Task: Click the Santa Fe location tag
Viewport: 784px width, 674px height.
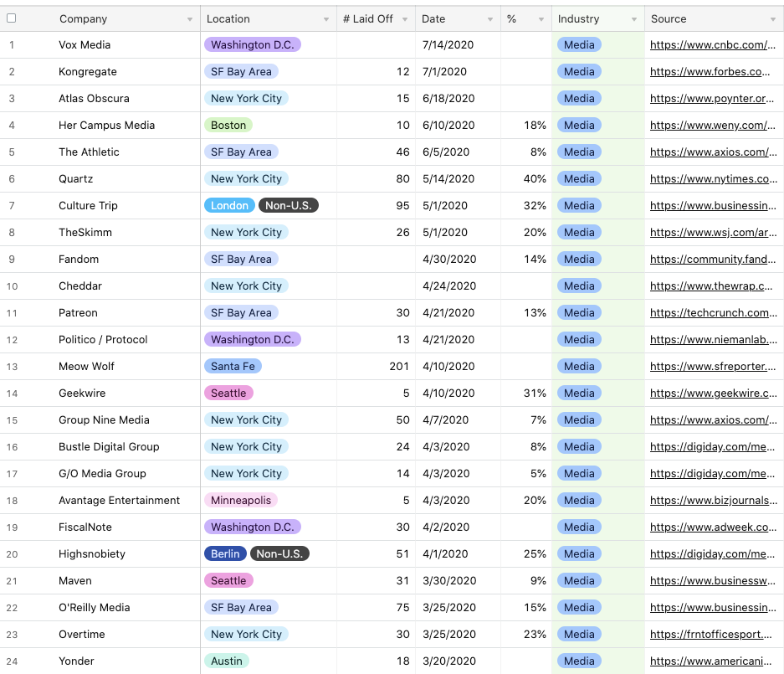Action: 233,367
